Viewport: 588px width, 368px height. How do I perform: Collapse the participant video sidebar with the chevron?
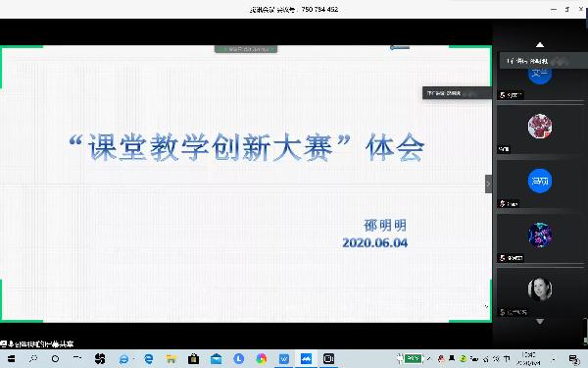click(488, 184)
